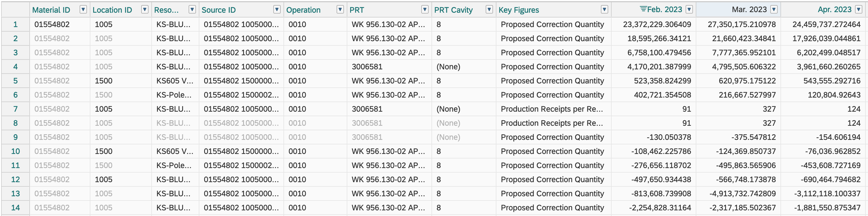Open the Location ID column filter dropdown
Viewport: 868px width, 216px height.
[x=145, y=10]
